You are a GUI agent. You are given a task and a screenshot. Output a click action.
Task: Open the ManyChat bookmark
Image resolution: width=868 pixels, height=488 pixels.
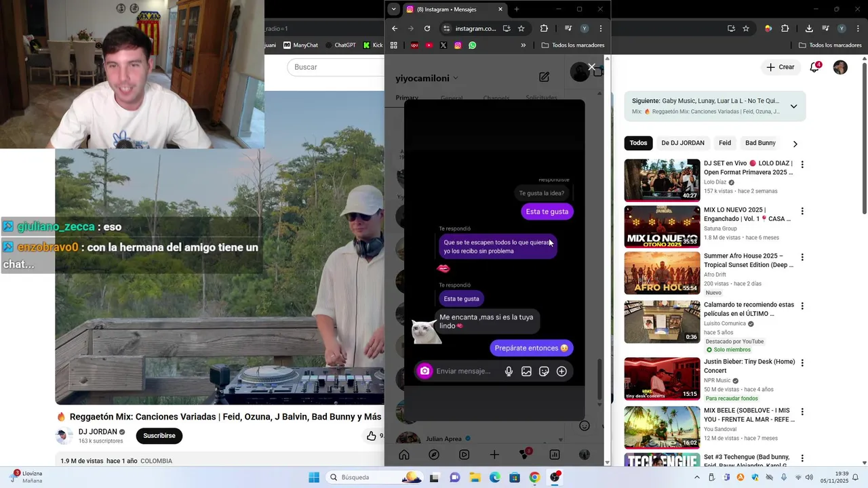click(x=300, y=45)
